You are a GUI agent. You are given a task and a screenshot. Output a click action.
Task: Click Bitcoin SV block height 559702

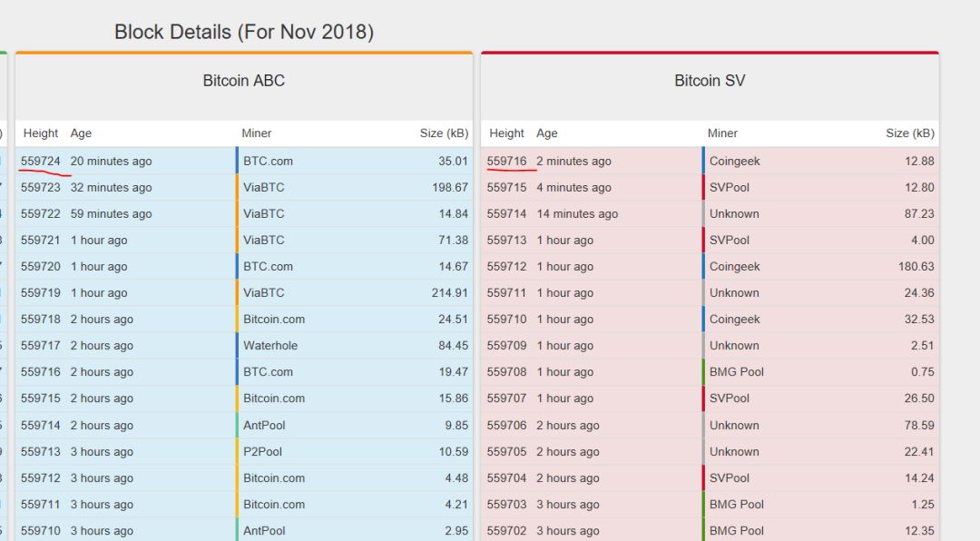tap(507, 530)
